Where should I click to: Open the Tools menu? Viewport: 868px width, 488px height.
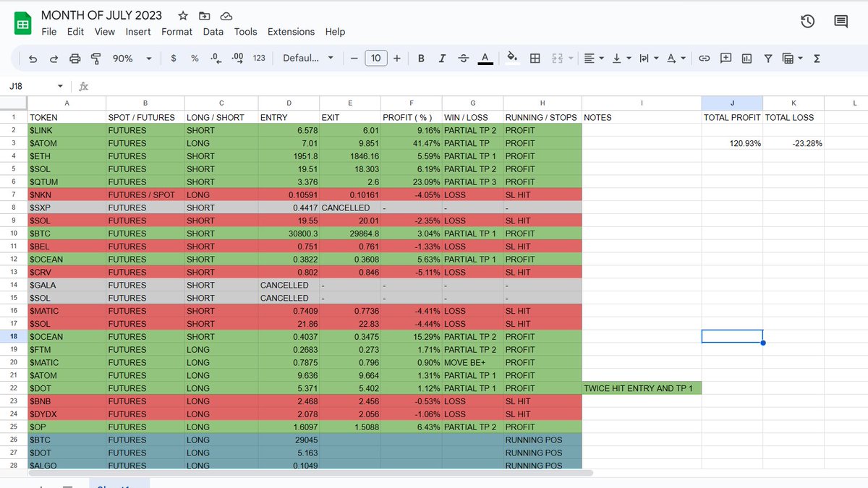[246, 32]
